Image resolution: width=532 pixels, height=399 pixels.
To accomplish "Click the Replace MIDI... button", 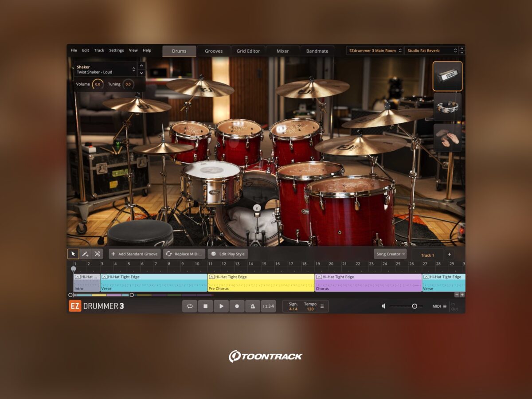I will pos(184,254).
